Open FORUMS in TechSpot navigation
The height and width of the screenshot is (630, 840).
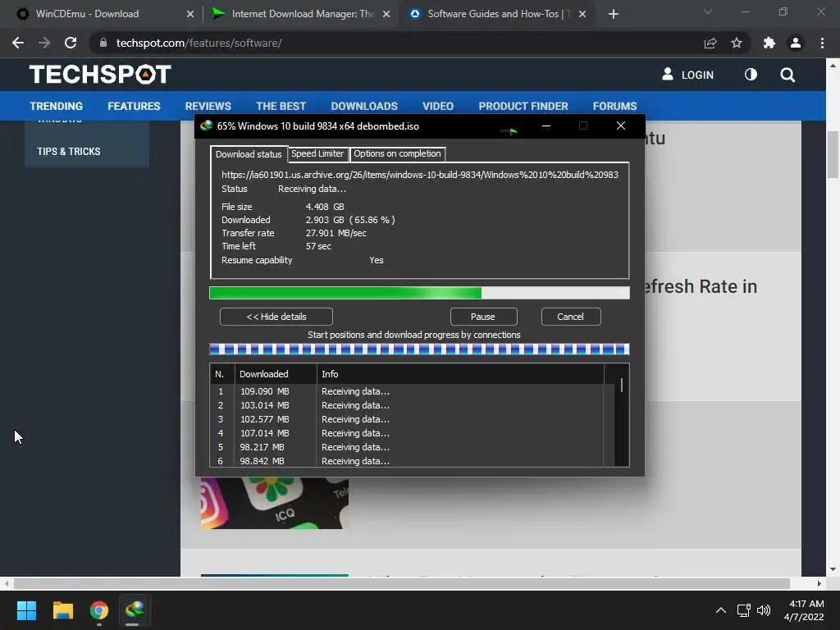click(x=614, y=106)
